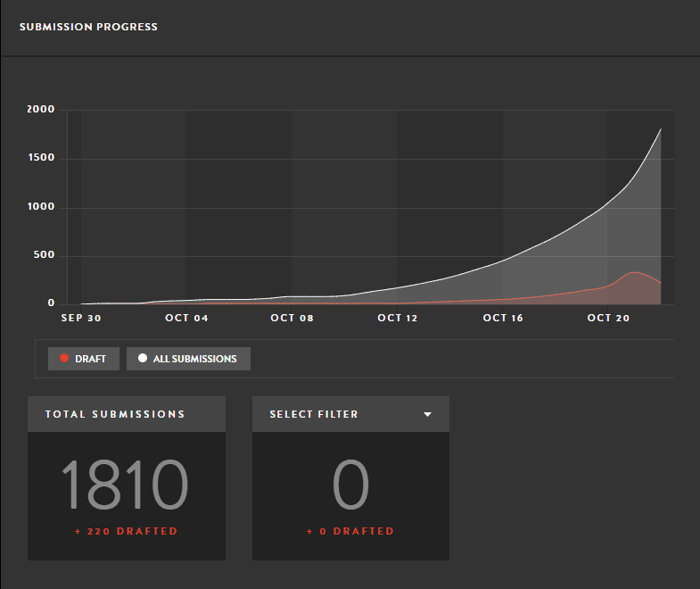Screen dimensions: 700x589
Task: Toggle the All Submissions legend button
Action: [x=188, y=359]
